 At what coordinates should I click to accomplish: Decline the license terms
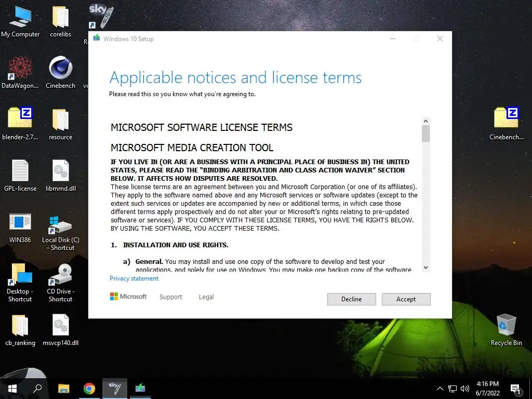point(352,299)
